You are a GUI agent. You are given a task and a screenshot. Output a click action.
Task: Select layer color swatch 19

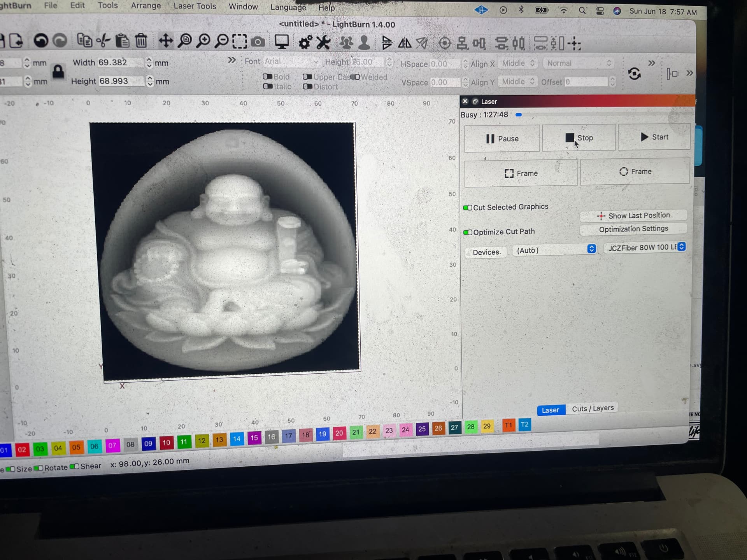coord(323,434)
